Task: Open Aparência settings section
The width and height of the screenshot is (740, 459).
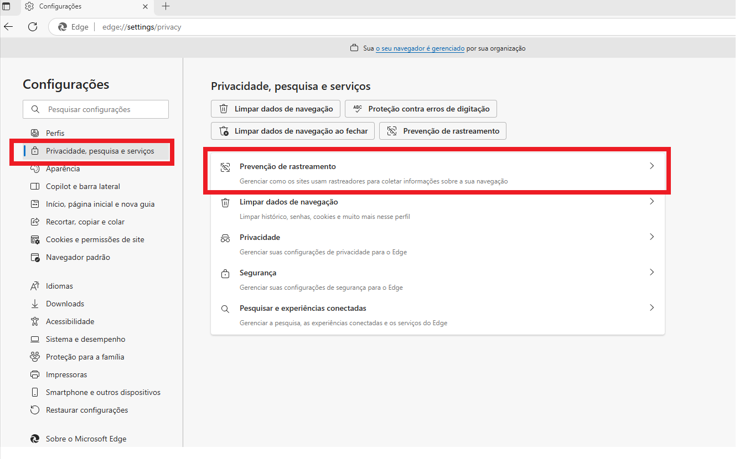Action: pos(63,168)
